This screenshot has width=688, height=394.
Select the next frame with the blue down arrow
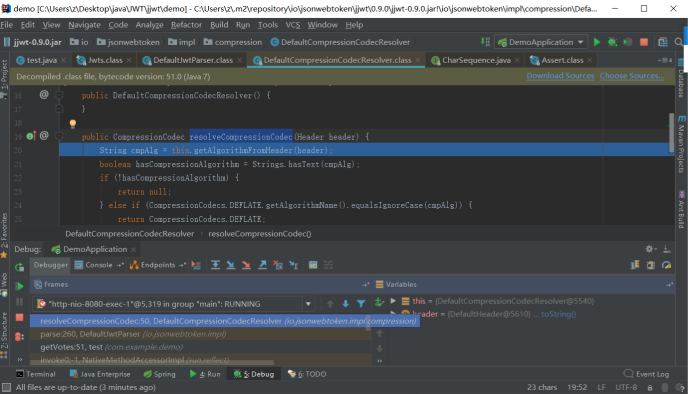pos(345,304)
